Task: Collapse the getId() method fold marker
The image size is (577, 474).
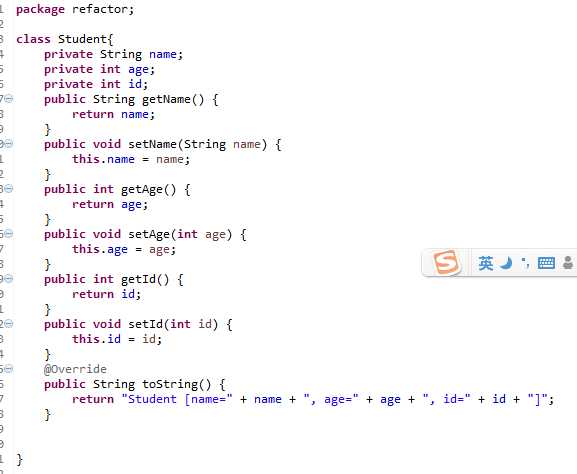Action: point(9,279)
